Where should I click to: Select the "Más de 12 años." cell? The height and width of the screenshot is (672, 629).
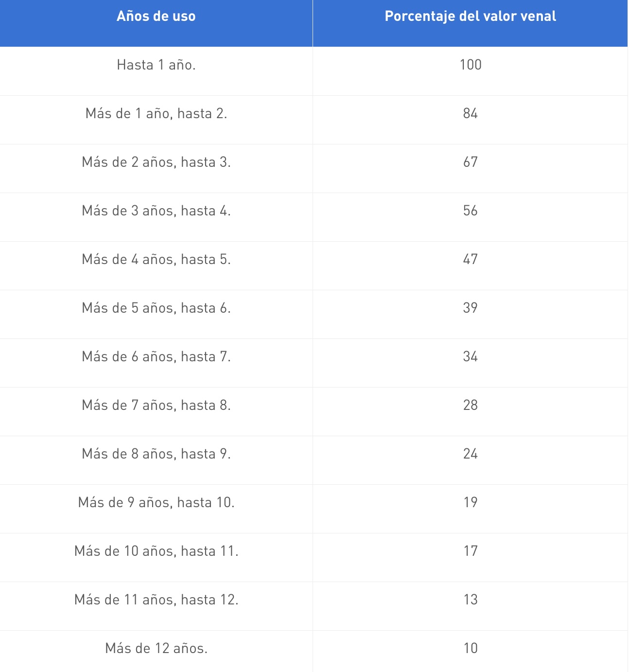pos(156,648)
